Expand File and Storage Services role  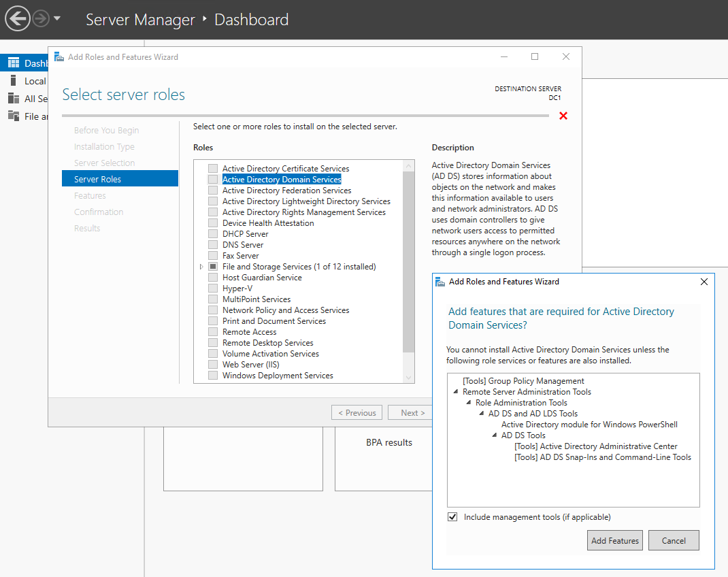pyautogui.click(x=201, y=267)
